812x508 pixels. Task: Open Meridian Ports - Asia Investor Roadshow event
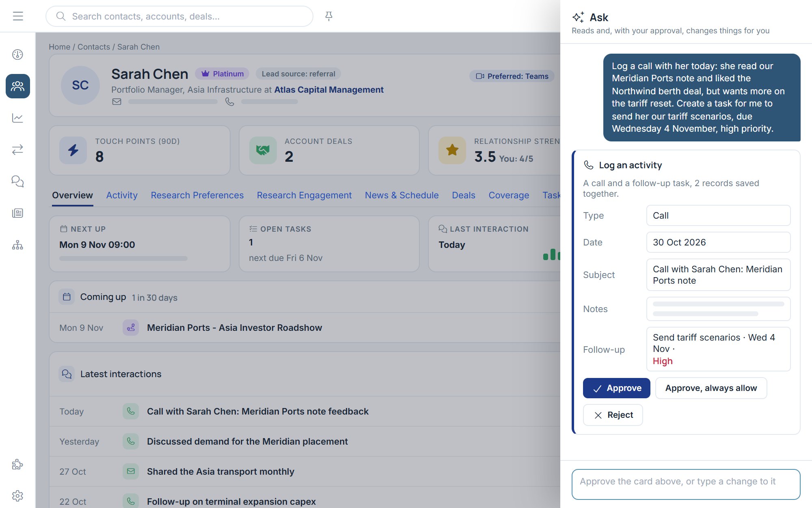tap(234, 328)
